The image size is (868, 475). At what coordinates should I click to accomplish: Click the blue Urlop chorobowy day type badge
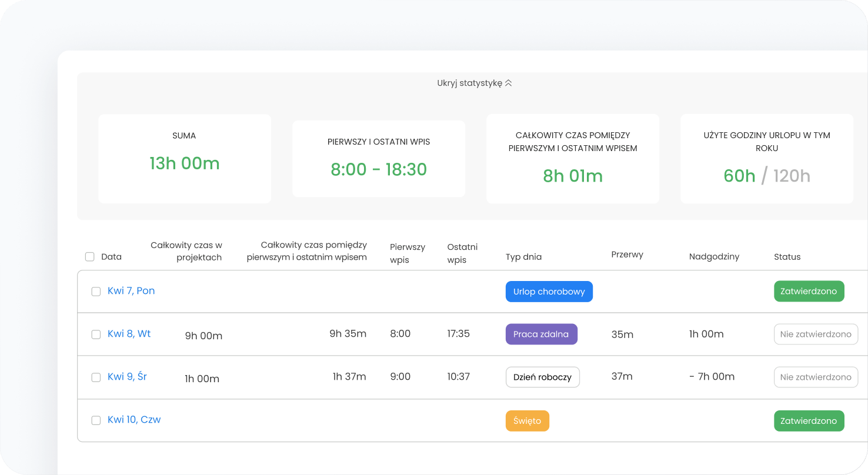point(549,292)
